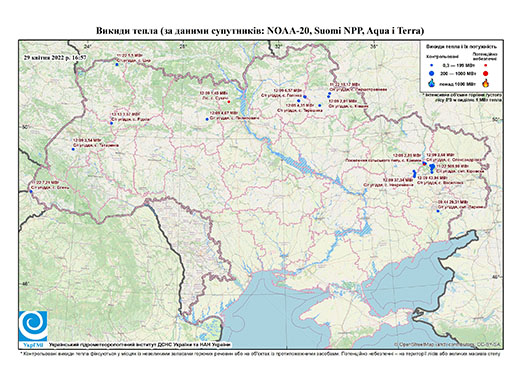Viewport: 520px width, 368px height.
Task: Click the '32°' longitude label on the top edge
Action: pyautogui.click(x=279, y=46)
